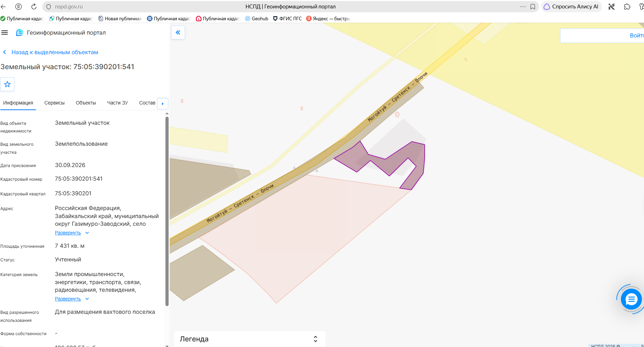The width and height of the screenshot is (644, 347).
Task: Click the Yandex home icon in toolbar
Action: [19, 7]
